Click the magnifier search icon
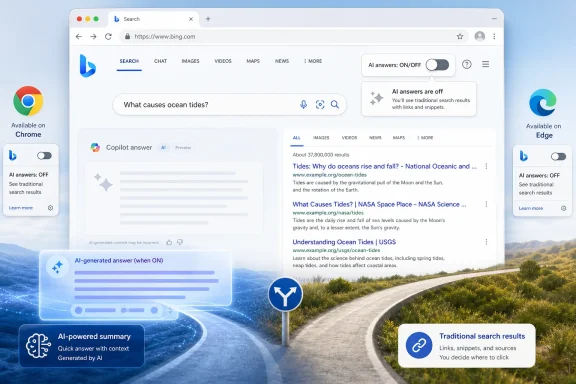This screenshot has height=384, width=576. [335, 104]
